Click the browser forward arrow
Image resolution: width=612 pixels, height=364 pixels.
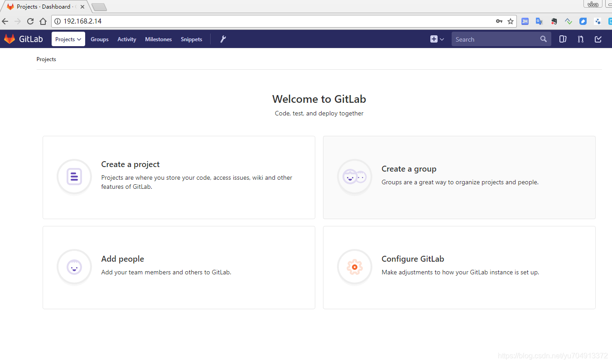point(18,21)
